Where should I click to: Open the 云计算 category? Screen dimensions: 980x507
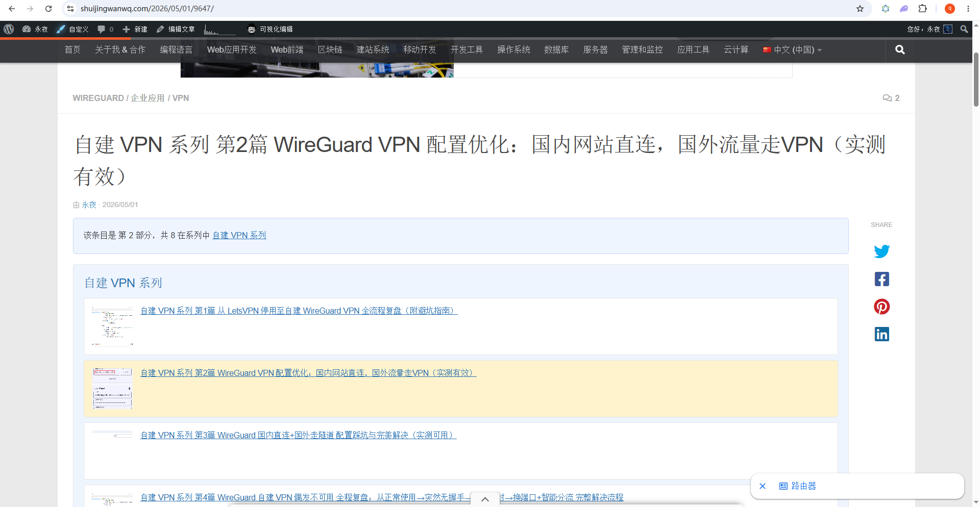(736, 49)
